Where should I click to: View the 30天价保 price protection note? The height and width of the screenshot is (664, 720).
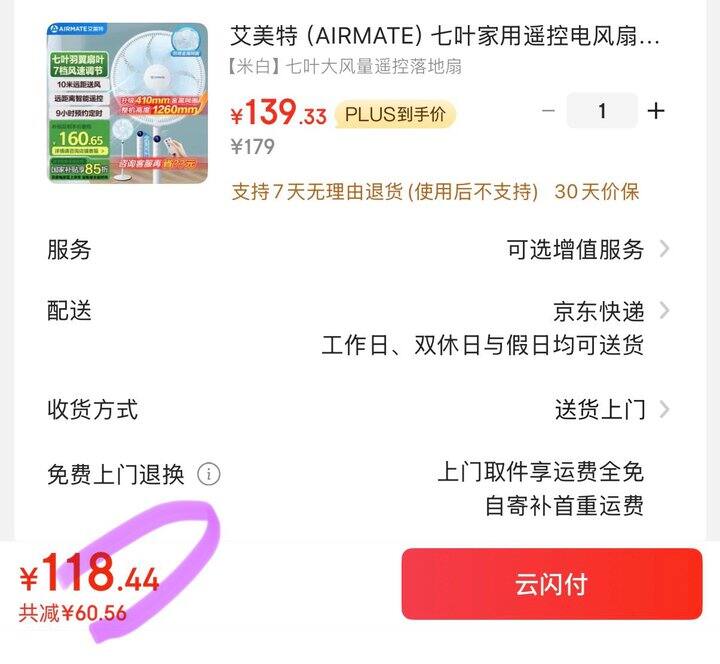[x=596, y=191]
